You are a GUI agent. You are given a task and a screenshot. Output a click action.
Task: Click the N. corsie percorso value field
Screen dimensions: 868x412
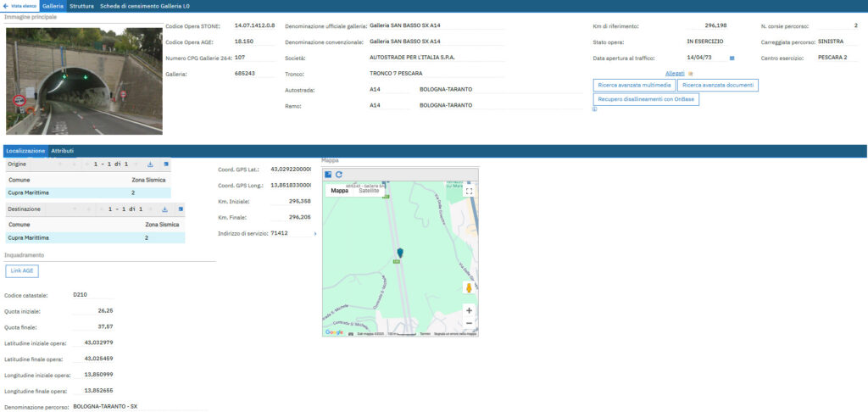click(x=838, y=25)
